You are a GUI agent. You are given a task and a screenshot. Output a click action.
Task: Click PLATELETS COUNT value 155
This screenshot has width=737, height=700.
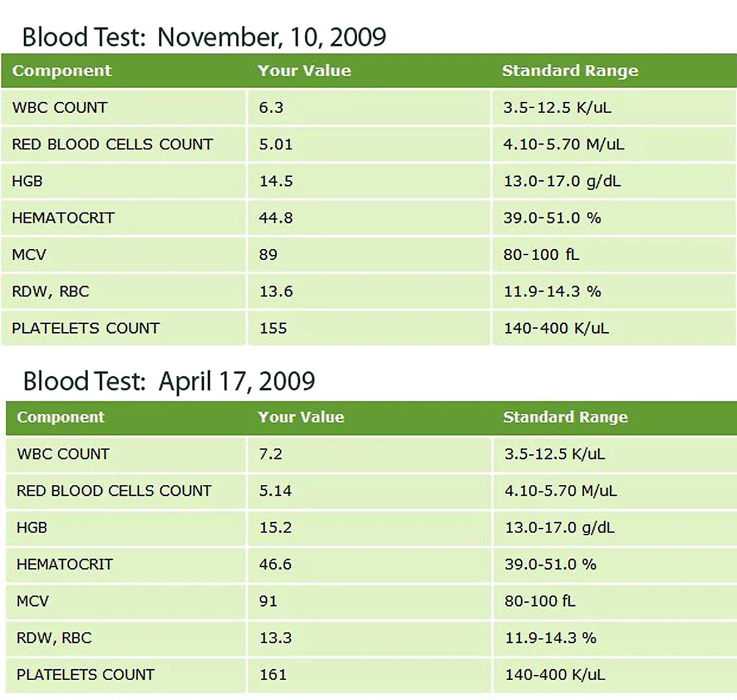coord(273,328)
